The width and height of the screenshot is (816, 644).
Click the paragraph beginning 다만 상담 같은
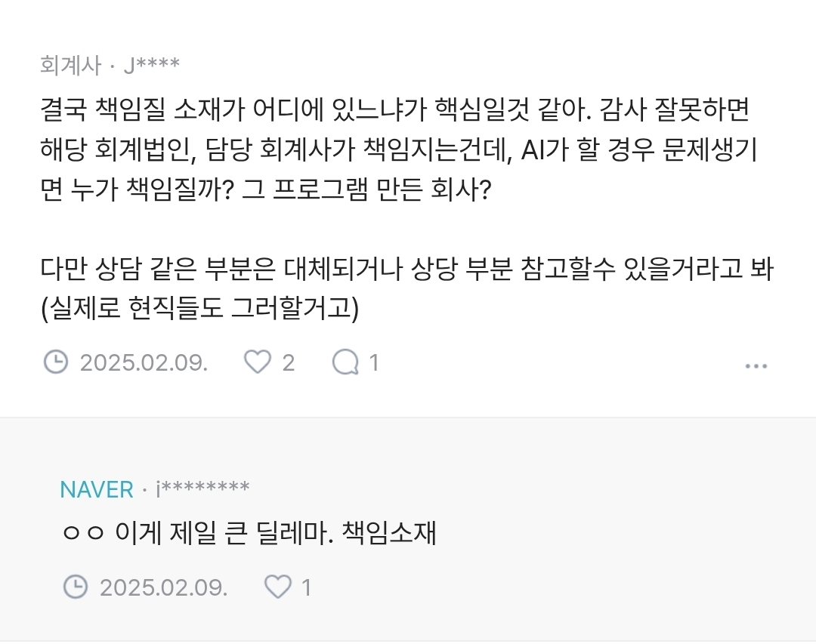pos(405,270)
